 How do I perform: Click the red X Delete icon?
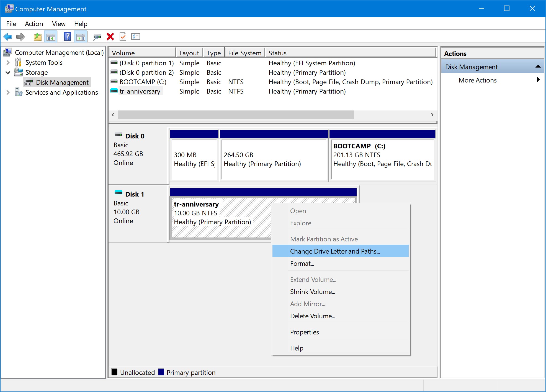click(110, 37)
